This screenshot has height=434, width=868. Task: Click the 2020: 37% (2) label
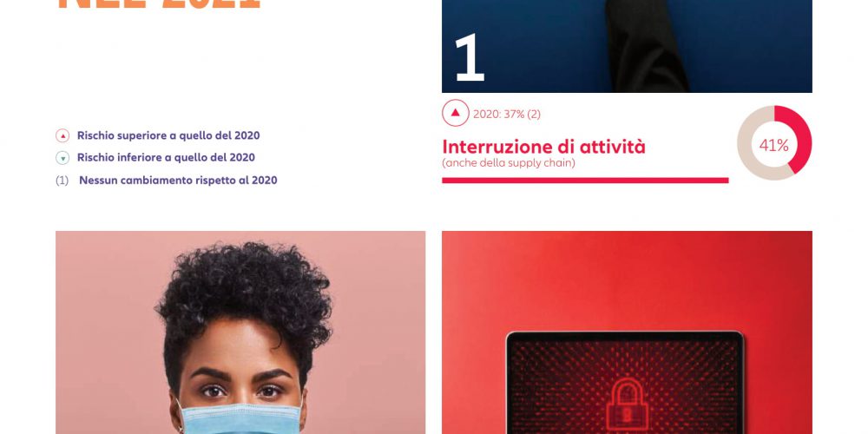[507, 114]
